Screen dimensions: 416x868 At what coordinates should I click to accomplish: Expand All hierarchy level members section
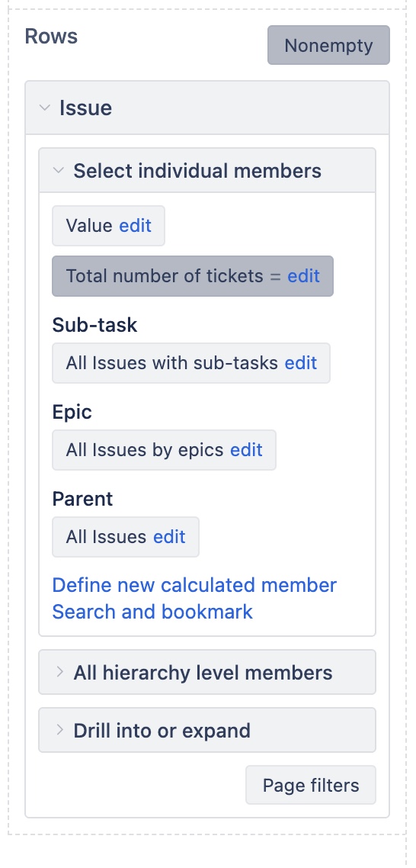[207, 672]
